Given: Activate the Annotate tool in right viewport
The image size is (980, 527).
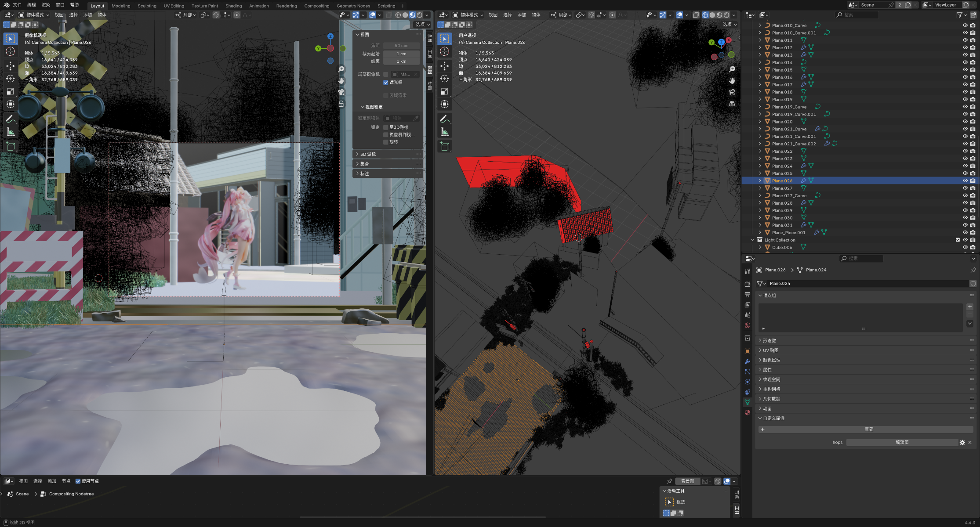Looking at the screenshot, I should 445,119.
